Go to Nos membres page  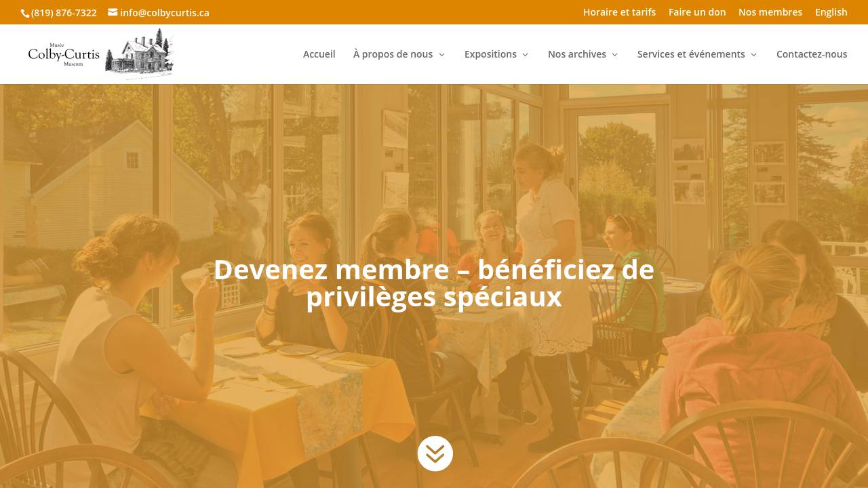coord(770,12)
